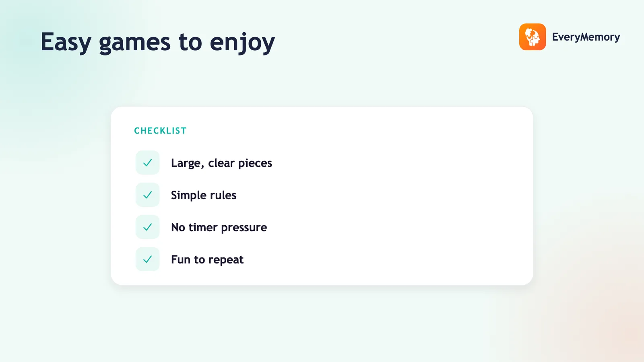Viewport: 644px width, 362px height.
Task: Toggle the checkbox beside Simple rules
Action: (148, 195)
